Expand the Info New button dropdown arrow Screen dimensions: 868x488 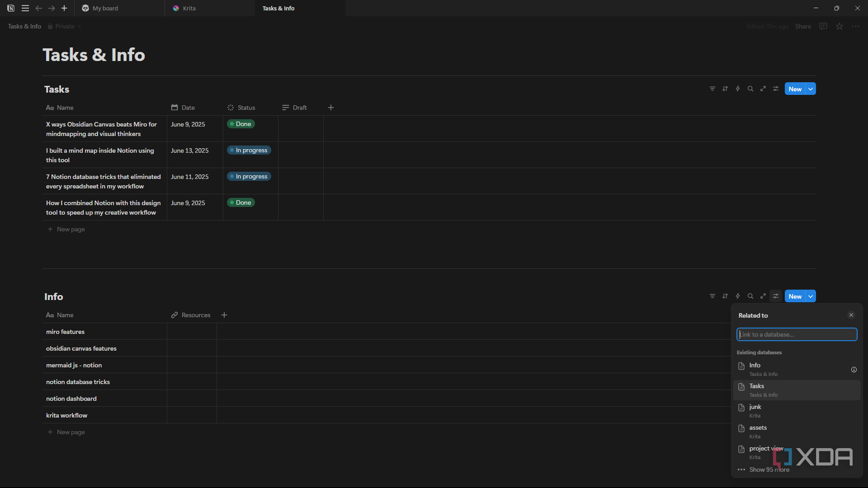tap(811, 296)
